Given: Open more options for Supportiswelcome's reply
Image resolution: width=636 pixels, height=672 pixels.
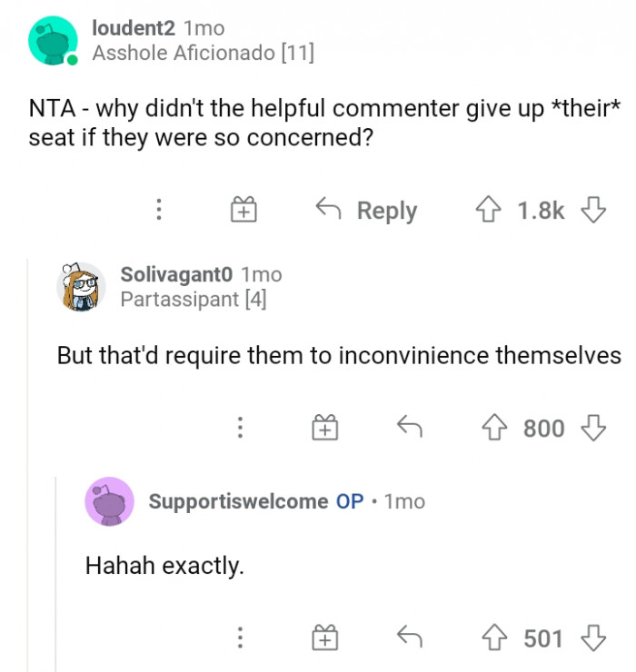Looking at the screenshot, I should tap(240, 638).
